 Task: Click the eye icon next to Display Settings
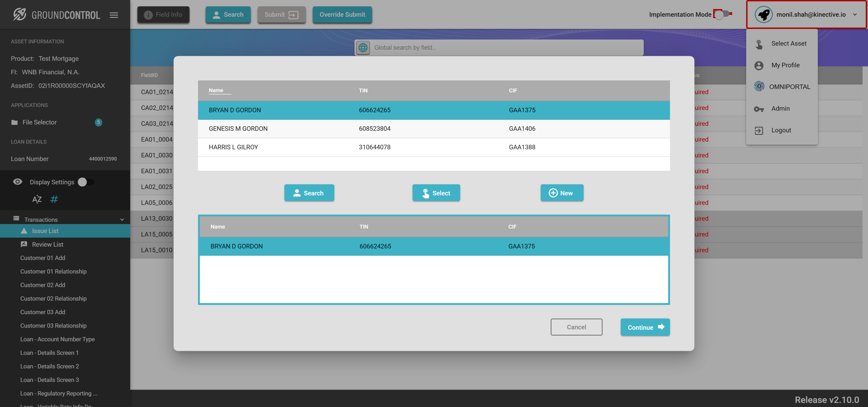17,182
